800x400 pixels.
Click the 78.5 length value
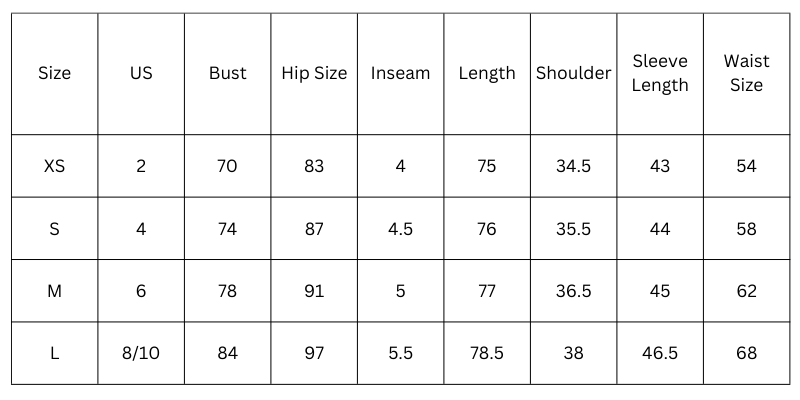(x=487, y=353)
